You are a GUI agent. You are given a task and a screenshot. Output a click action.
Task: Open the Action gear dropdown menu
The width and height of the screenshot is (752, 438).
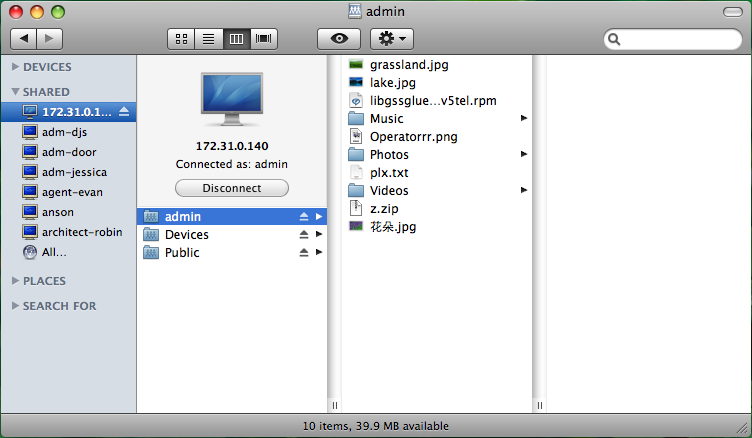(391, 39)
